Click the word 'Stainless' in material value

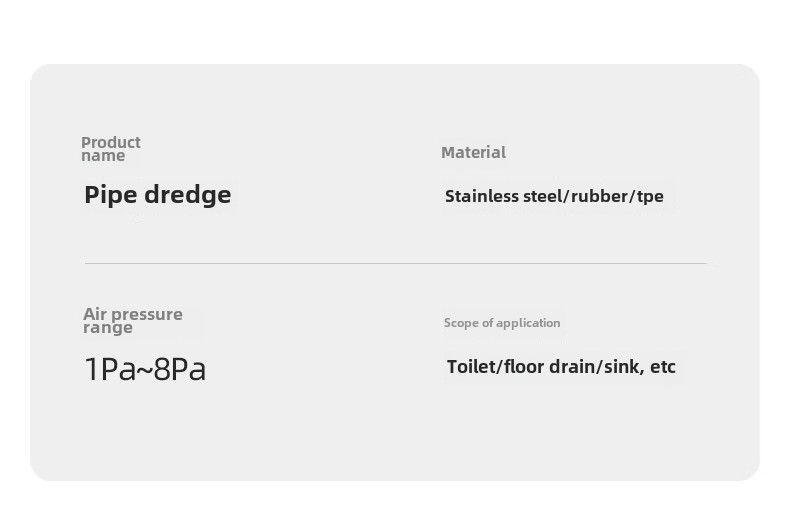[482, 196]
